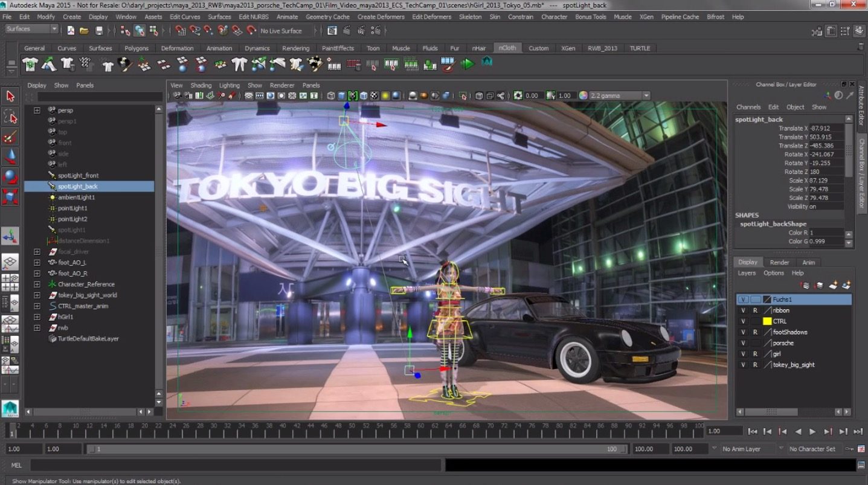
Task: Select spotLight_front in the outliner
Action: [78, 176]
